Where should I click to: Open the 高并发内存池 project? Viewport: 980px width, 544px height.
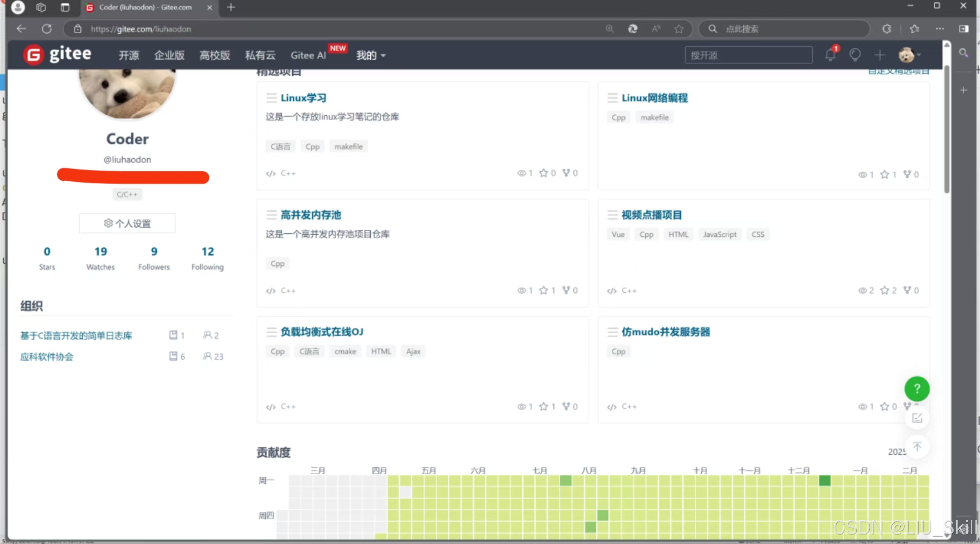point(311,215)
